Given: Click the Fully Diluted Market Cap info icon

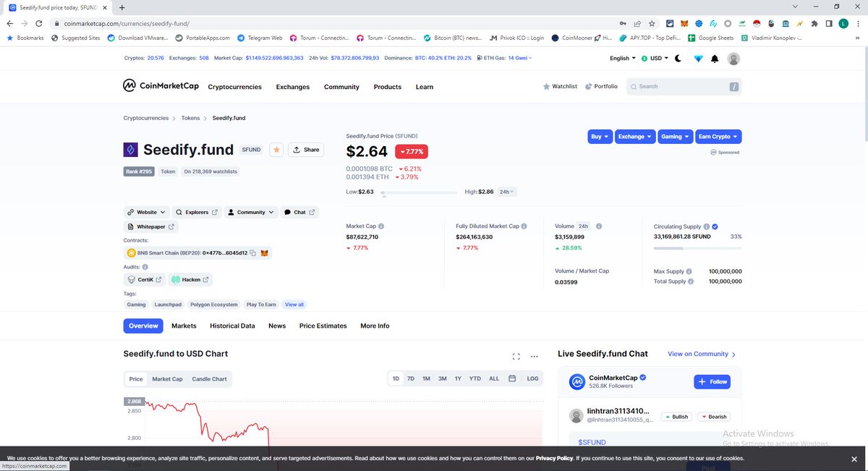Looking at the screenshot, I should click(x=524, y=226).
